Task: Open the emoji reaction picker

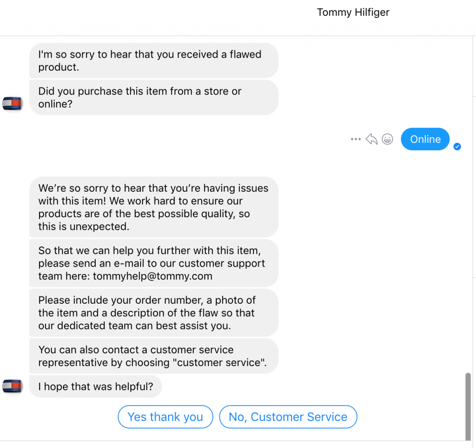Action: tap(387, 139)
